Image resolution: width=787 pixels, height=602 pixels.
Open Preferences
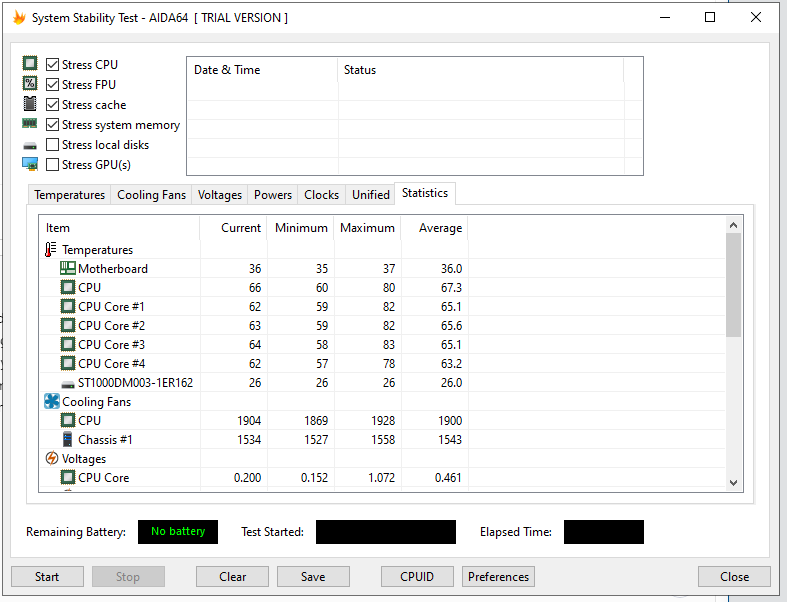[498, 576]
